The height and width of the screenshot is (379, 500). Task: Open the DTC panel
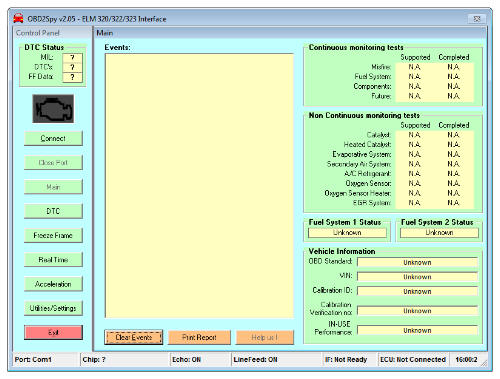pos(53,211)
